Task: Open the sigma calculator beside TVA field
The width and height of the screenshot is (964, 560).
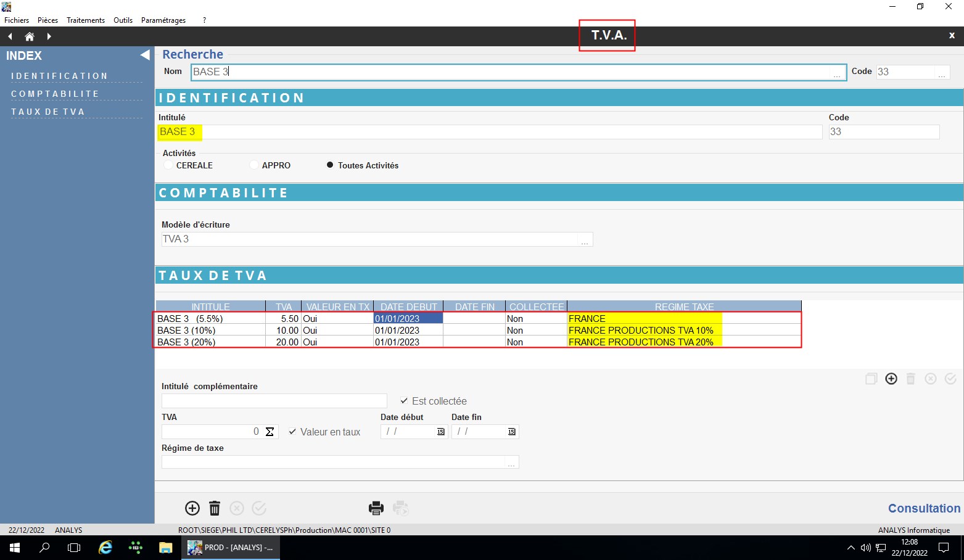Action: coord(270,432)
